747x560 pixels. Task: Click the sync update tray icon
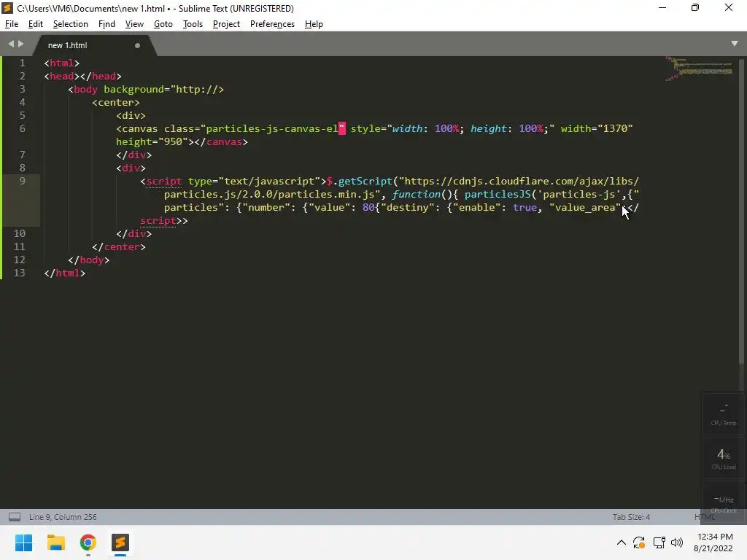coord(639,542)
